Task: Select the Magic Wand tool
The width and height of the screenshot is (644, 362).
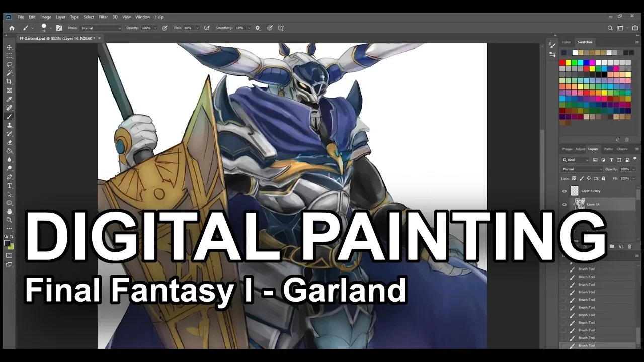Action: click(9, 73)
